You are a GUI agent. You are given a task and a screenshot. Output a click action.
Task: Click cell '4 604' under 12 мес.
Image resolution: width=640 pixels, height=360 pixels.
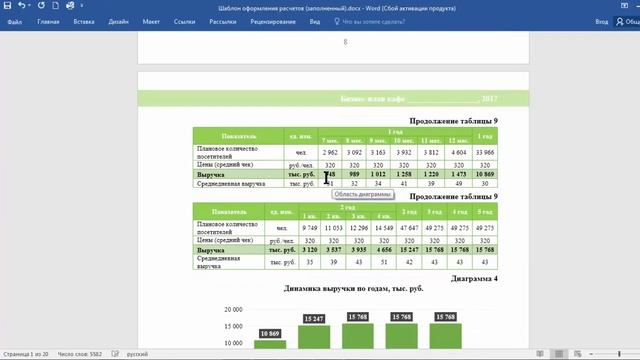(459, 153)
